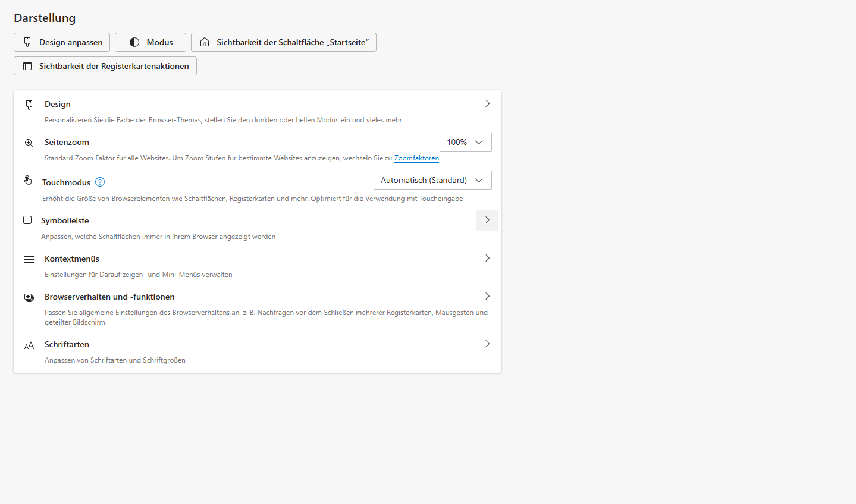This screenshot has width=856, height=504.
Task: Click the help icon next to Touchmodus
Action: click(x=100, y=182)
